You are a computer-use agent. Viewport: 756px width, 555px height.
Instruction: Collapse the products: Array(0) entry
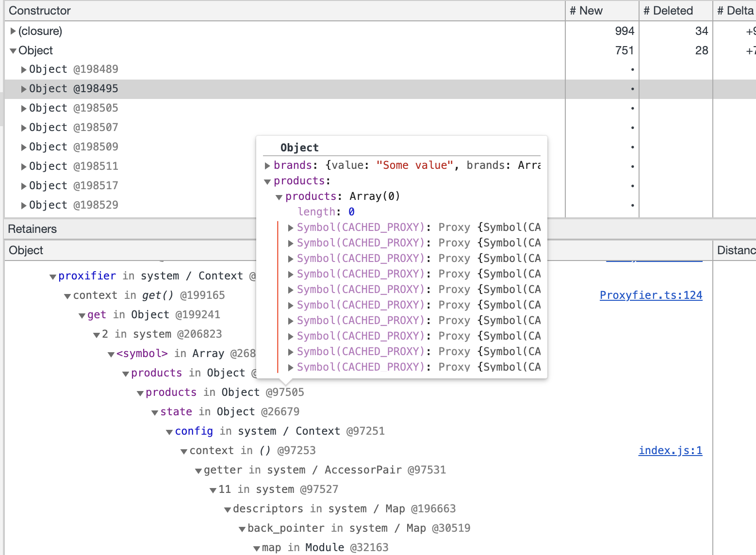pos(279,197)
